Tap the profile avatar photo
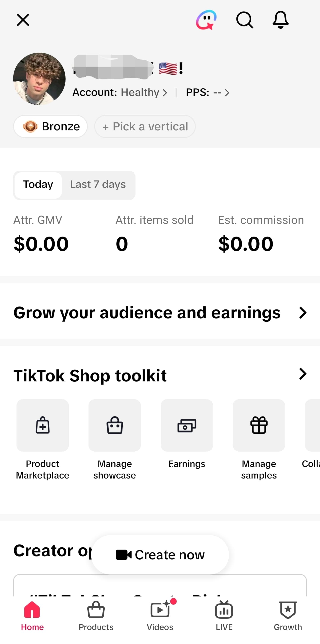The height and width of the screenshot is (644, 320). [x=39, y=79]
